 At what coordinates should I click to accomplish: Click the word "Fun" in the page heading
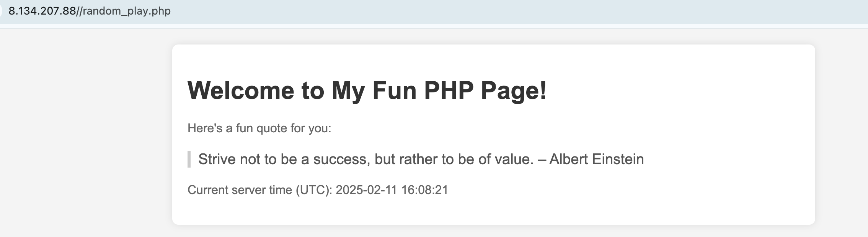pyautogui.click(x=394, y=91)
